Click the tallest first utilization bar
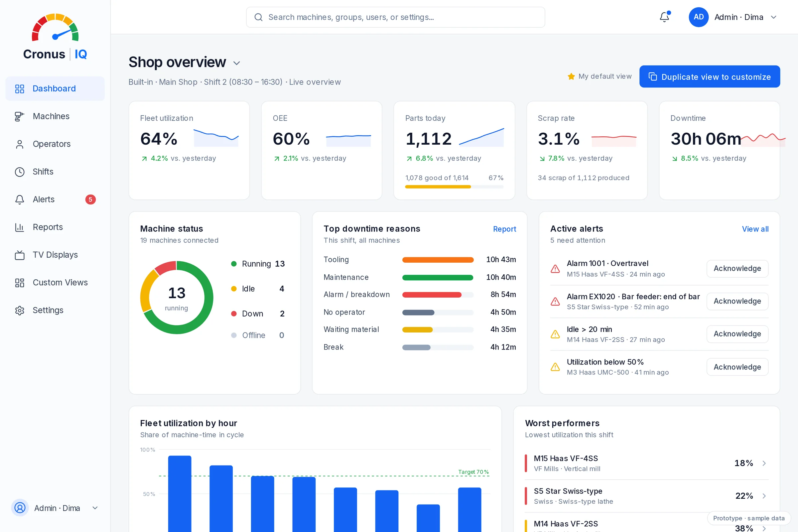 click(x=180, y=494)
